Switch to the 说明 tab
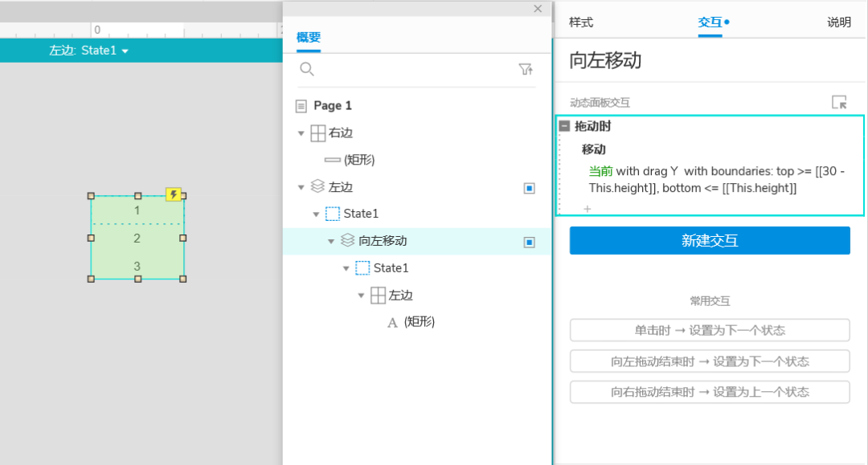Viewport: 868px width, 465px height. (839, 22)
